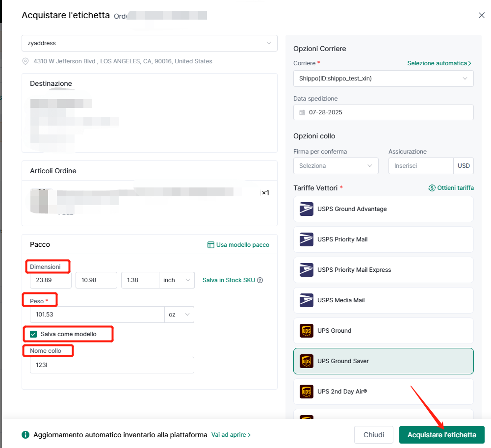
Task: Edit the width field showing 10.98
Action: [x=96, y=280]
